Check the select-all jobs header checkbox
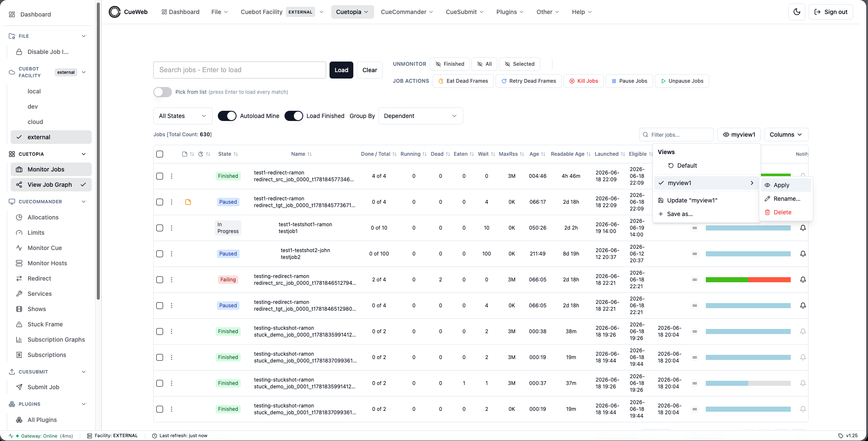Viewport: 868px width, 441px height. (x=160, y=154)
